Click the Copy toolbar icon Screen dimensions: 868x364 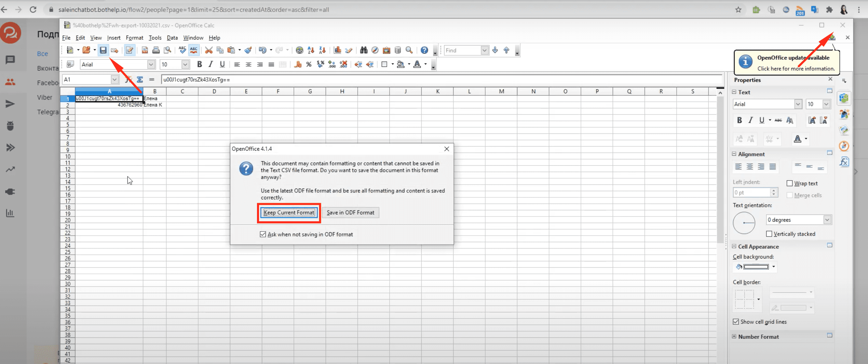(x=220, y=50)
